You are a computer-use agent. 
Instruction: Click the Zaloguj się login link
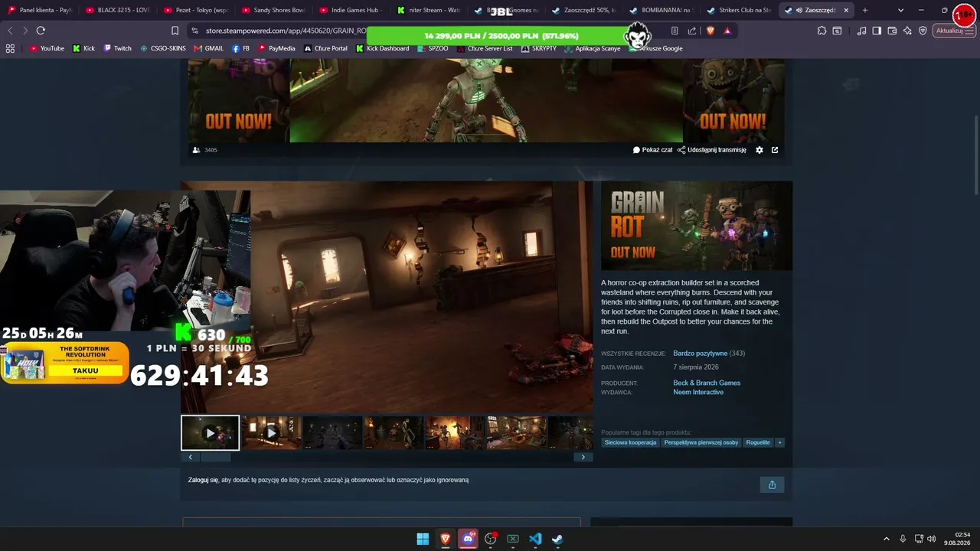203,480
